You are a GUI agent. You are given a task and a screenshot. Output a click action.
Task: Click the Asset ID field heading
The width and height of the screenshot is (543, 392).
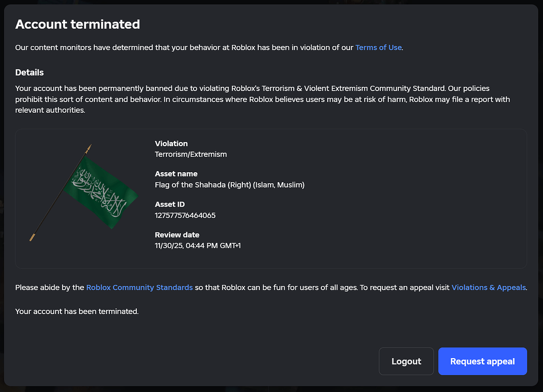tap(170, 204)
